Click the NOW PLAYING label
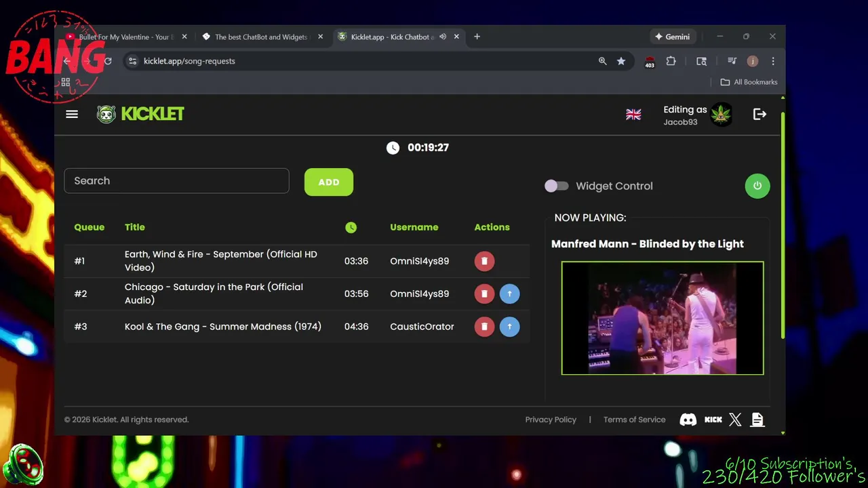Viewport: 868px width, 488px height. 590,218
